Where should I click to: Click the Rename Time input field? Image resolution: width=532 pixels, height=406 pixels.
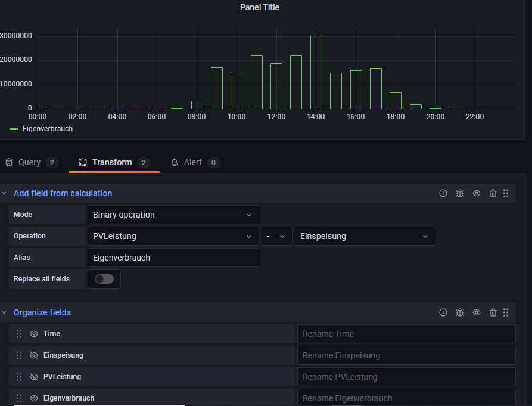click(406, 334)
